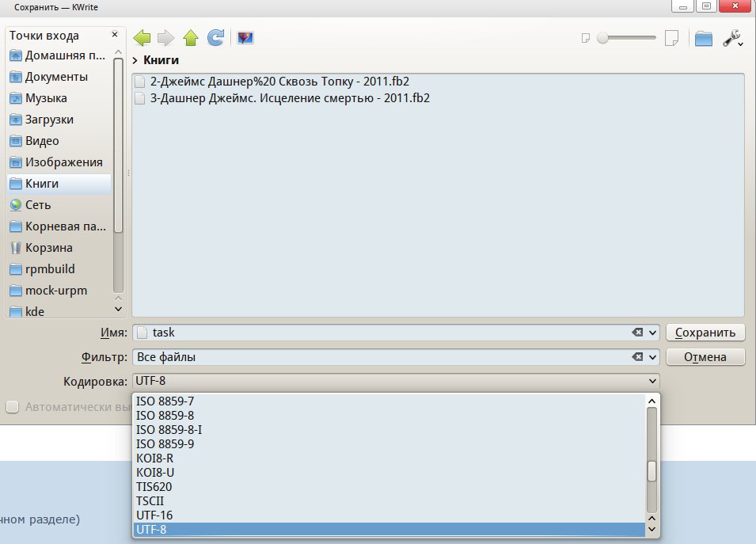Choose KOI8-R encoding
This screenshot has width=756, height=544.
click(389, 458)
